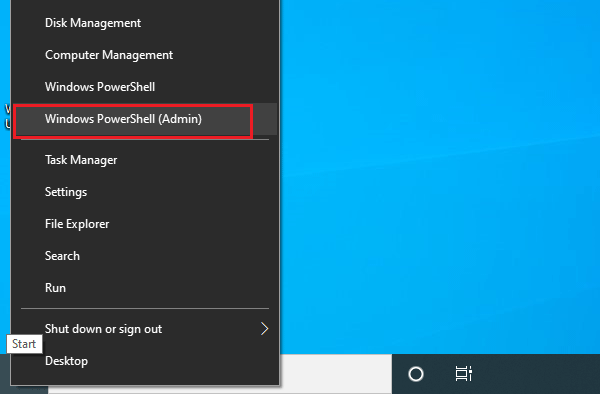Open File Explorer
Screen dimensions: 600x394
click(x=145, y=224)
